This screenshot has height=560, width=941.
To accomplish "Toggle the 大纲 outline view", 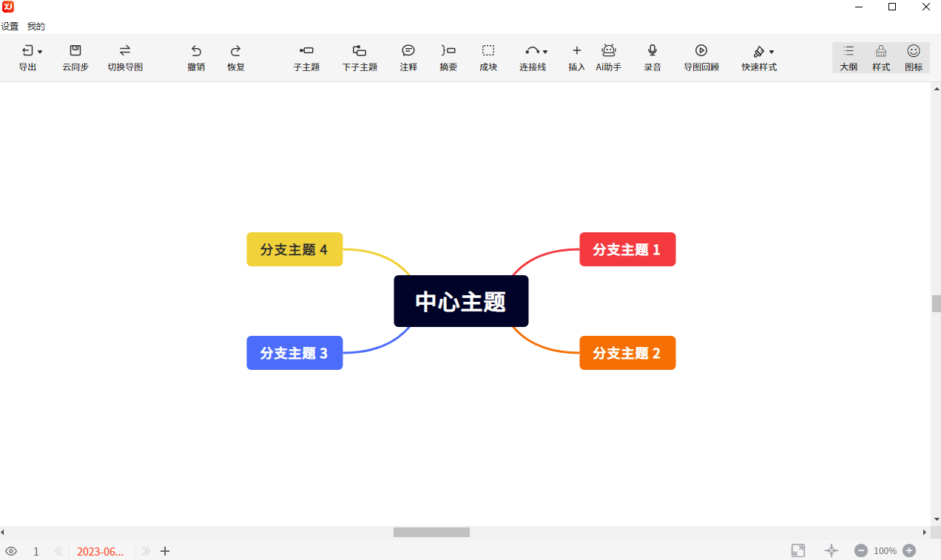I will point(848,57).
